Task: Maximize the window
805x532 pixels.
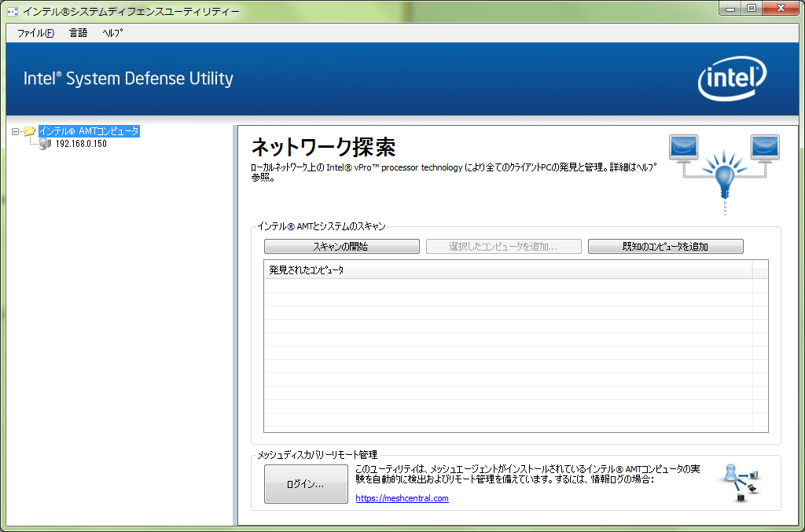Action: coord(752,8)
